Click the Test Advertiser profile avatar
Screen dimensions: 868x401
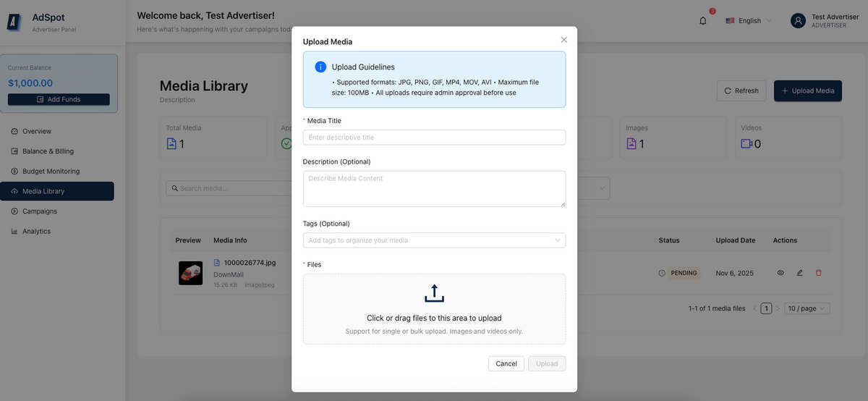798,21
